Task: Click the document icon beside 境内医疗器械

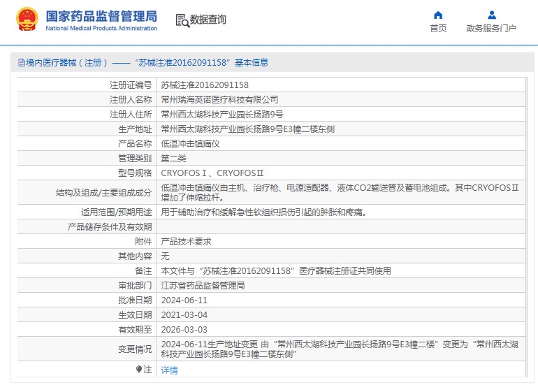Action: point(21,62)
